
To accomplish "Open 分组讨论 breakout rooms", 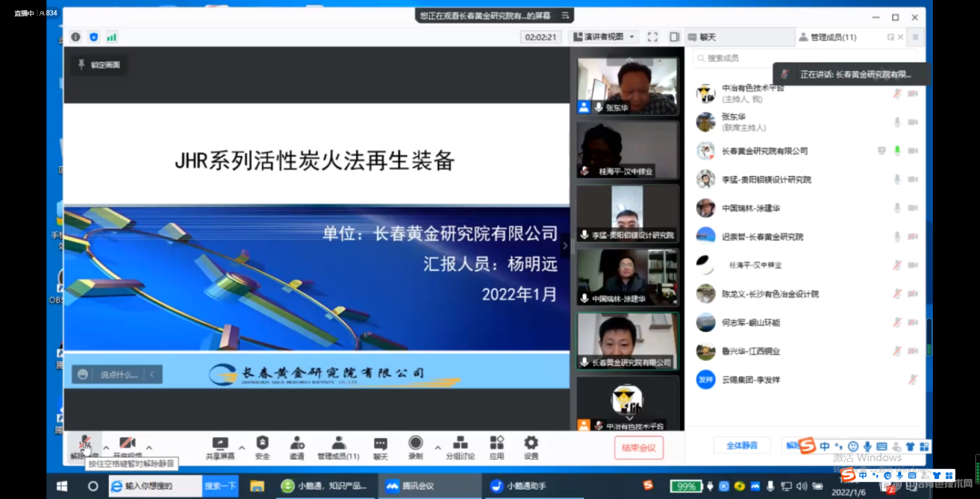I will point(460,446).
